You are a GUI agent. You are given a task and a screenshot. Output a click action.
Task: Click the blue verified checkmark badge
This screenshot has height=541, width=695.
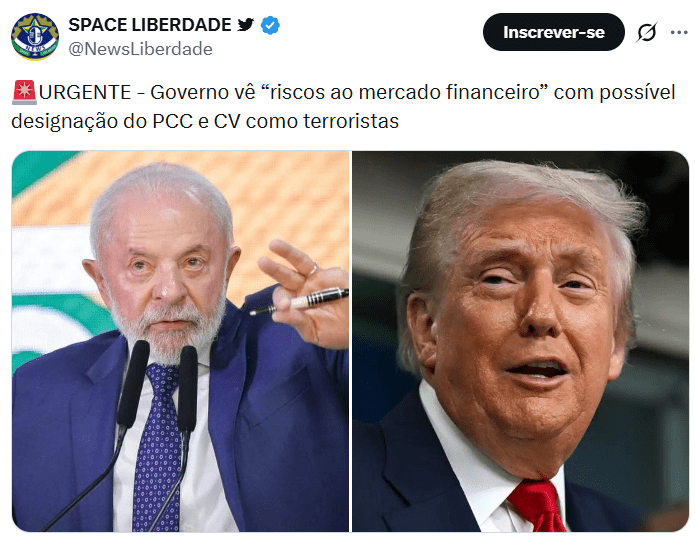pyautogui.click(x=270, y=25)
